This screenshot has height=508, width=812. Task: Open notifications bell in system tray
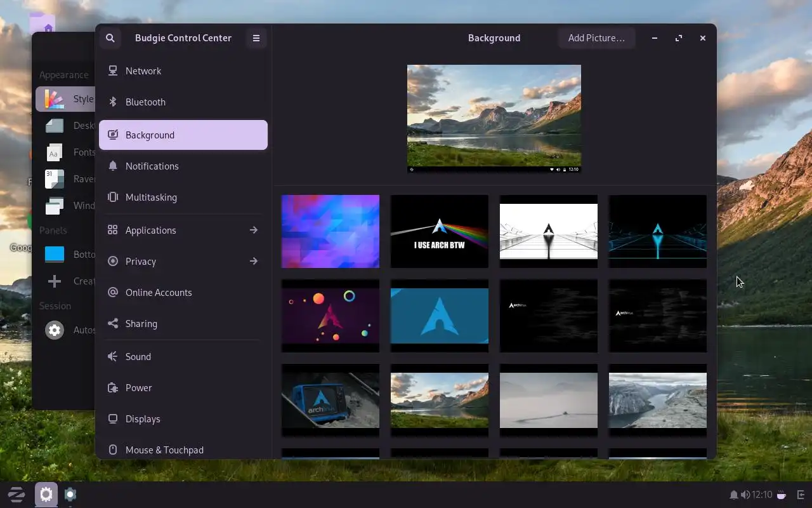click(733, 495)
